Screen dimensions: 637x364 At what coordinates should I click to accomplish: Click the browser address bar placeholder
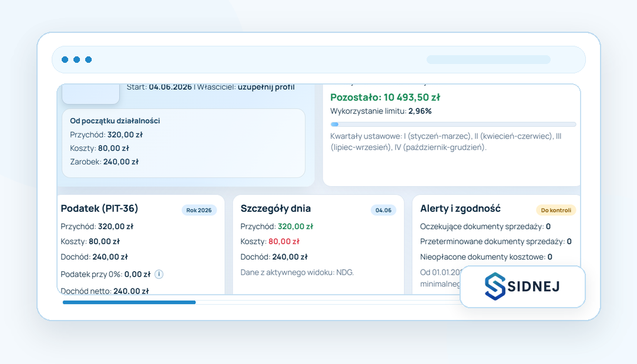click(488, 60)
